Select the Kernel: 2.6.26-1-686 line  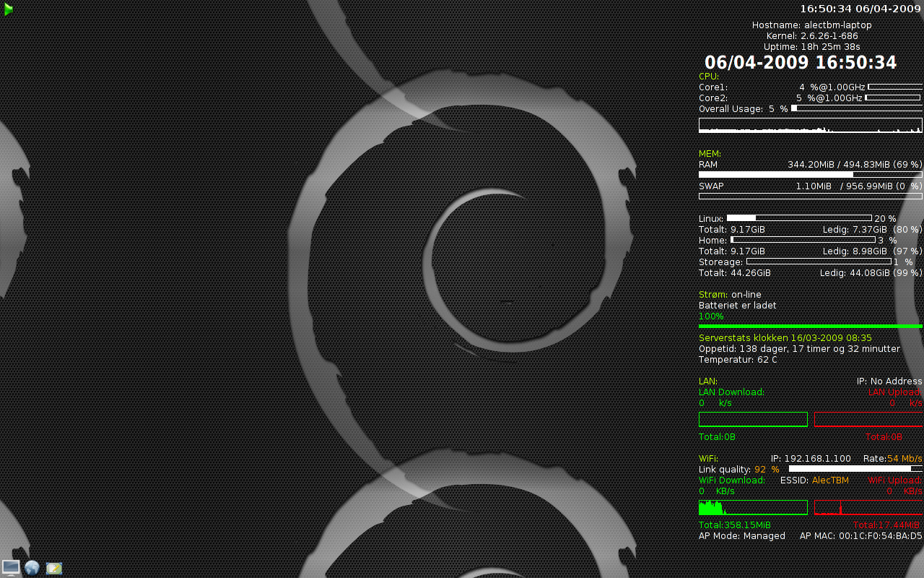pyautogui.click(x=812, y=36)
